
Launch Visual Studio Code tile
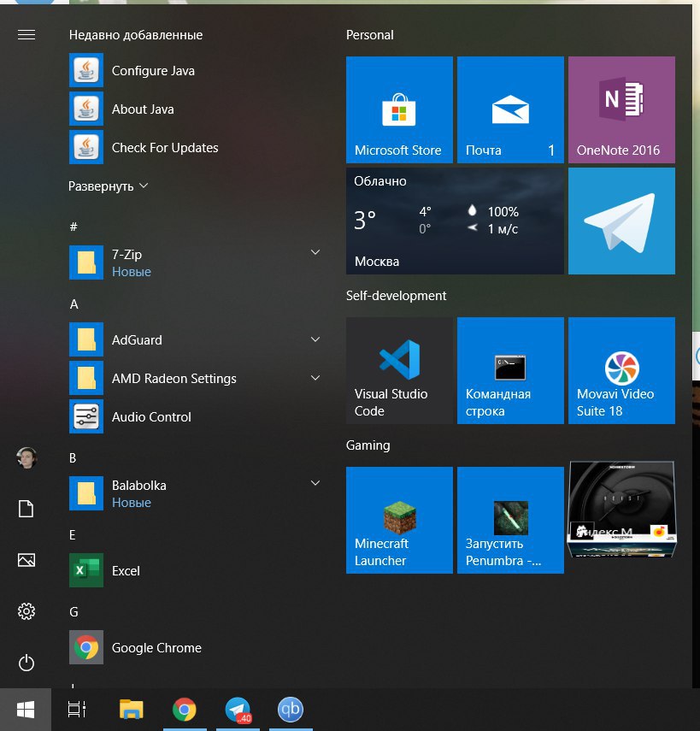pyautogui.click(x=399, y=370)
